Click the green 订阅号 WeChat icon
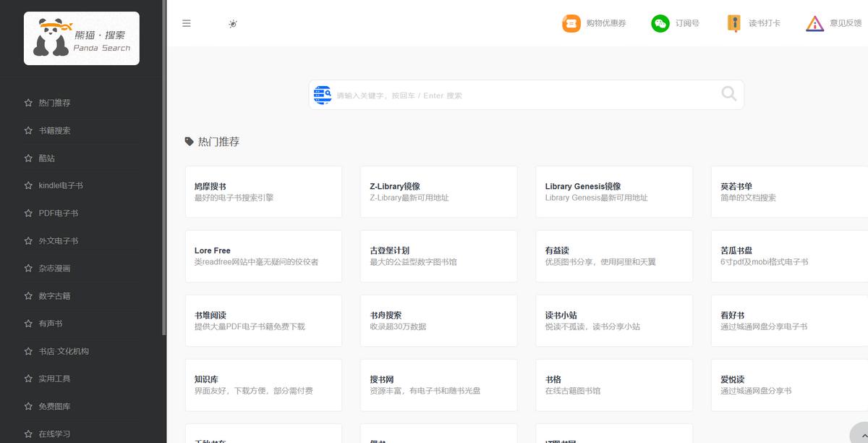Viewport: 868px width, 443px height. [660, 23]
